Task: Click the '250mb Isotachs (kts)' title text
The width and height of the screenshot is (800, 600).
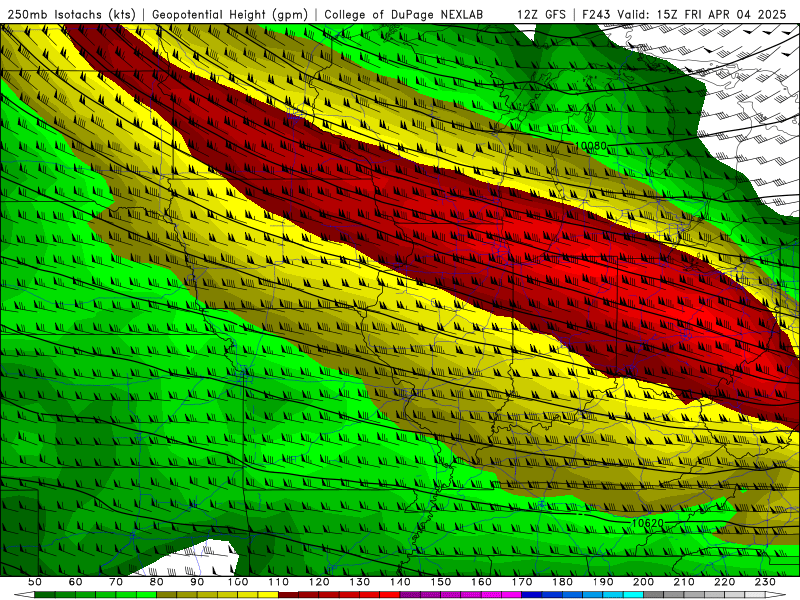Action: click(x=72, y=14)
